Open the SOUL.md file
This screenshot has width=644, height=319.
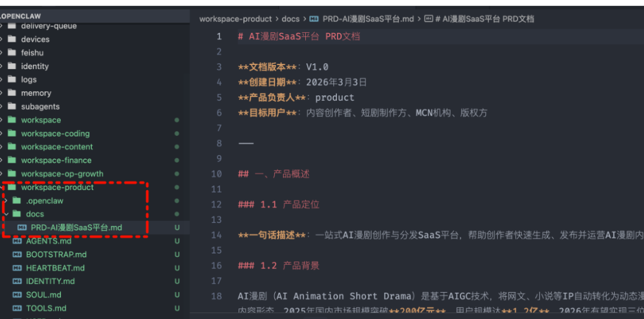[44, 295]
